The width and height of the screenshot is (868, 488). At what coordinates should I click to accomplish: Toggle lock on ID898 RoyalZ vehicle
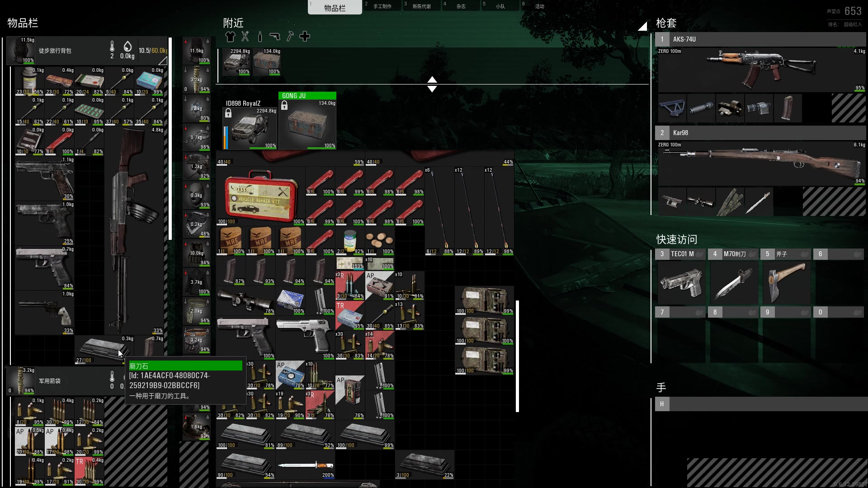pyautogui.click(x=228, y=113)
